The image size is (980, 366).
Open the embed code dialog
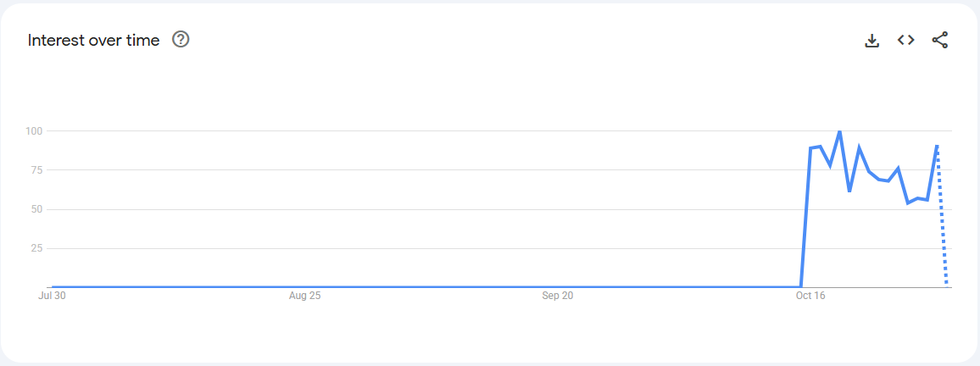905,40
